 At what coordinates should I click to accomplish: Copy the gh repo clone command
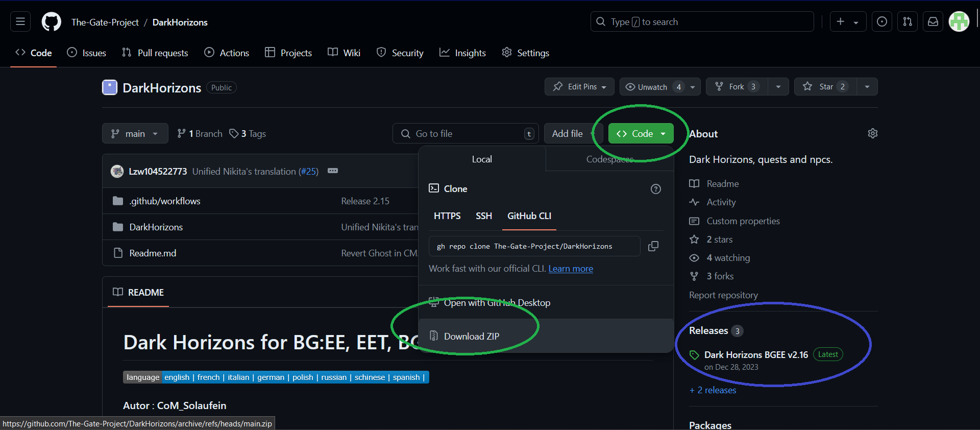coord(653,246)
